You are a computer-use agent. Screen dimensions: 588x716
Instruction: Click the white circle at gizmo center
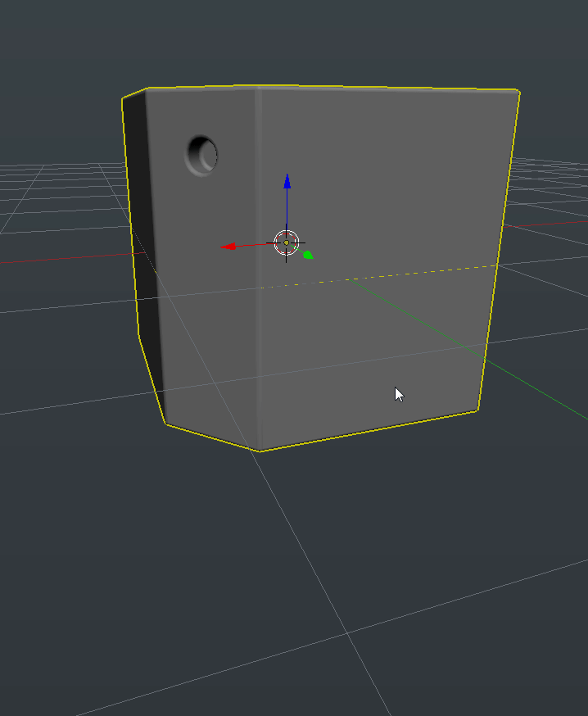[x=286, y=243]
